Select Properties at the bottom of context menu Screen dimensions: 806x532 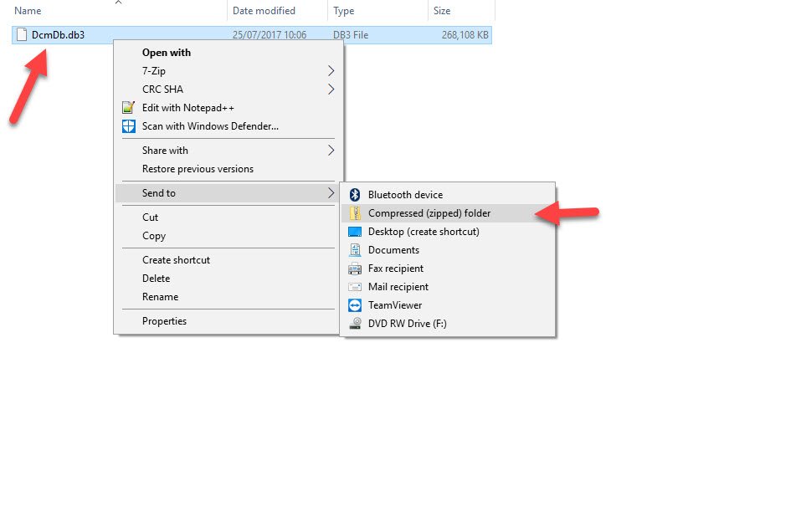[165, 321]
